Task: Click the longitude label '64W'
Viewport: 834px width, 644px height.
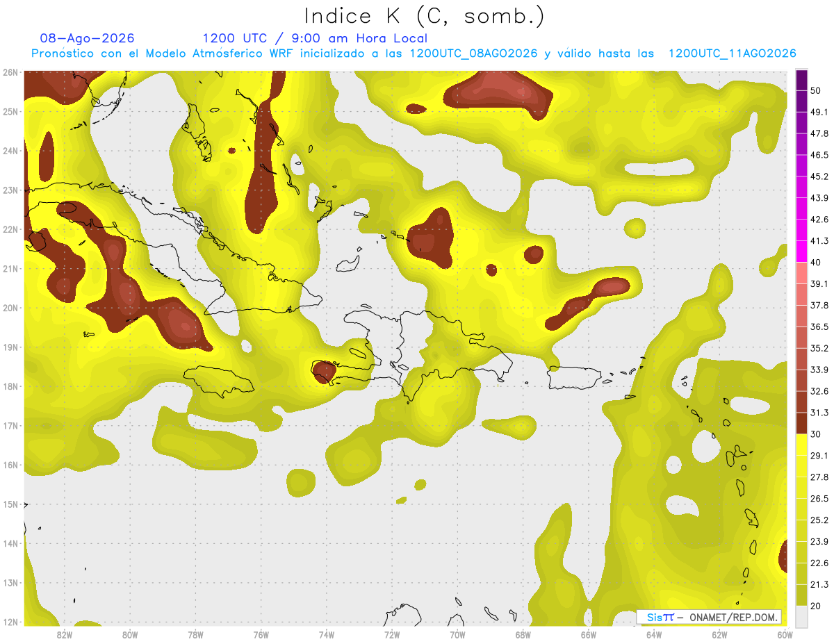Action: pyautogui.click(x=654, y=635)
